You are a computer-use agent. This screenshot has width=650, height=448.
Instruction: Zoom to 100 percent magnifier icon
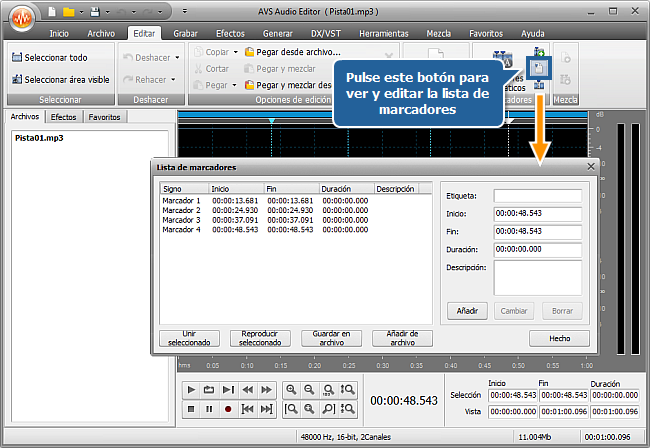(328, 390)
